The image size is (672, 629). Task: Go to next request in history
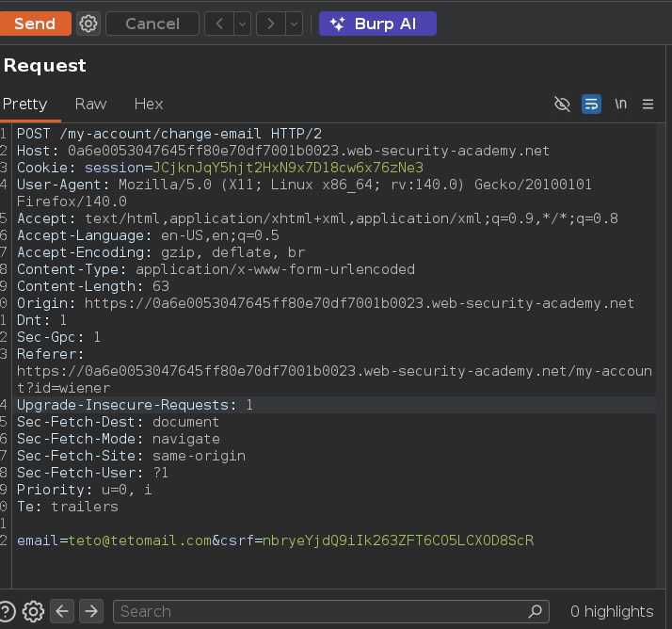271,24
